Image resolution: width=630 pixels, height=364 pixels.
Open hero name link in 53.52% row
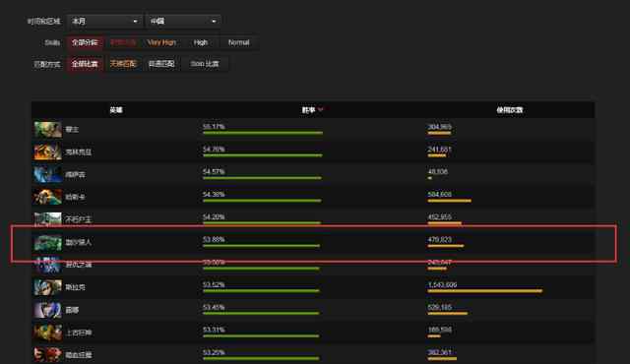point(75,287)
